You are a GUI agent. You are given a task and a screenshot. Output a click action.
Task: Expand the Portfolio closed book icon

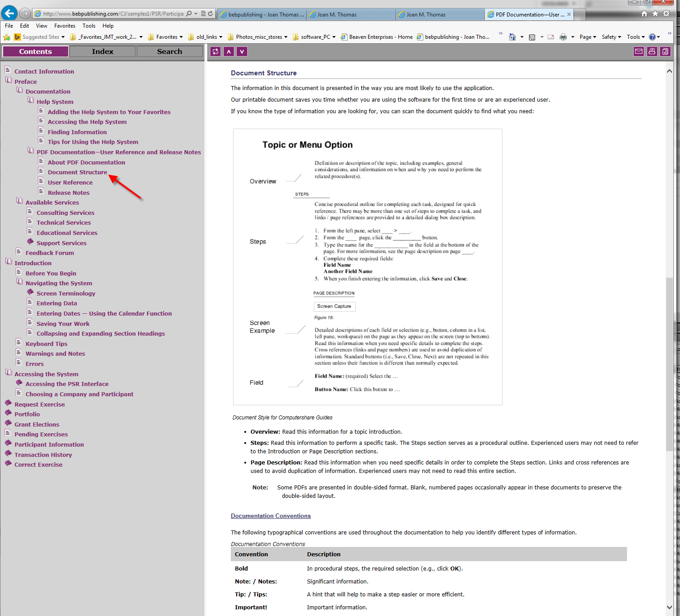click(x=8, y=413)
